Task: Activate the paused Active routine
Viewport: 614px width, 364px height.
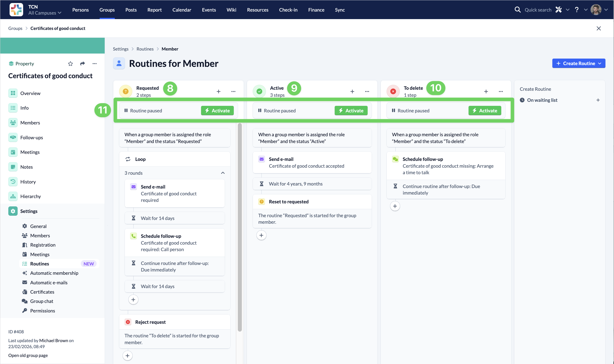Action: click(351, 111)
